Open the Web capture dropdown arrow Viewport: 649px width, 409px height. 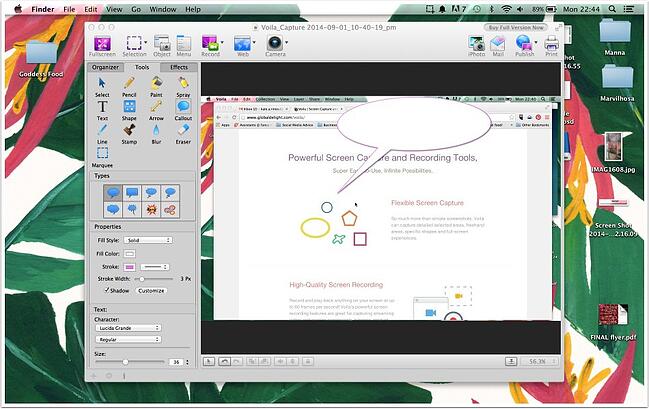pos(254,42)
